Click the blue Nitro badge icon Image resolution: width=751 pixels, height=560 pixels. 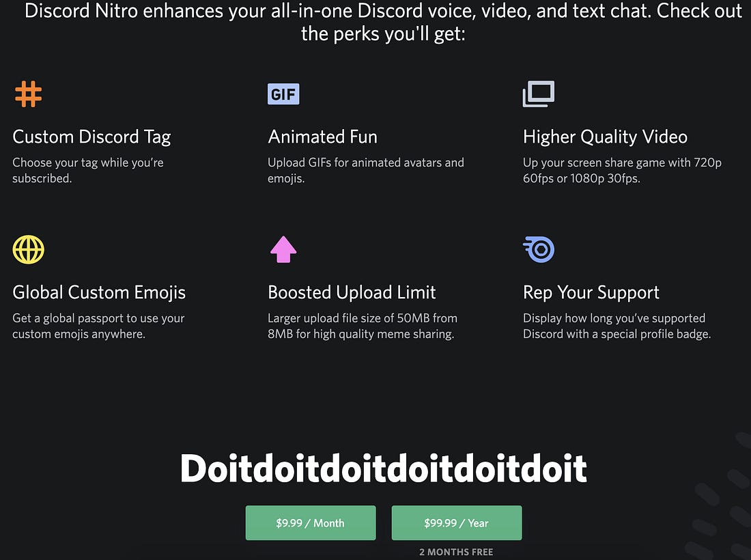coord(539,249)
